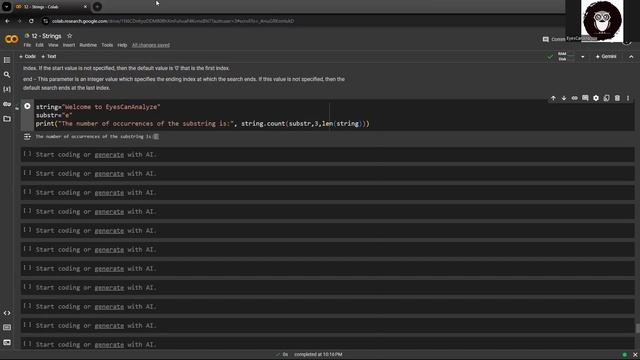Open the Runtime menu

click(x=88, y=45)
